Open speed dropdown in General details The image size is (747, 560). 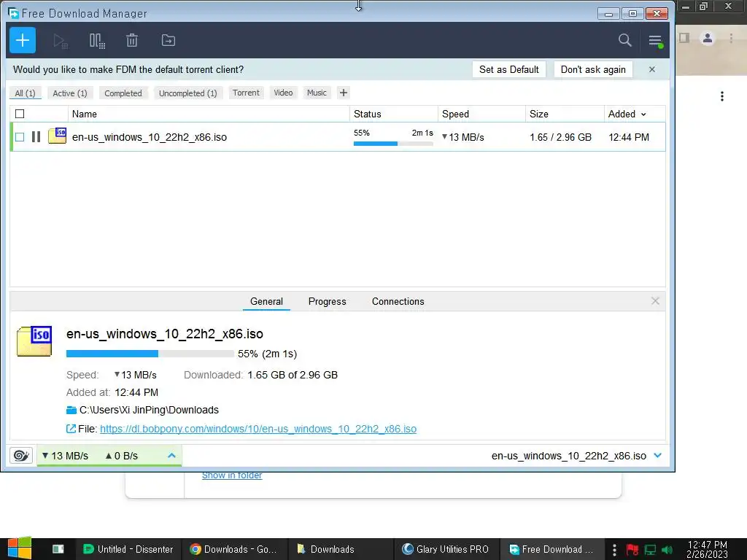117,374
